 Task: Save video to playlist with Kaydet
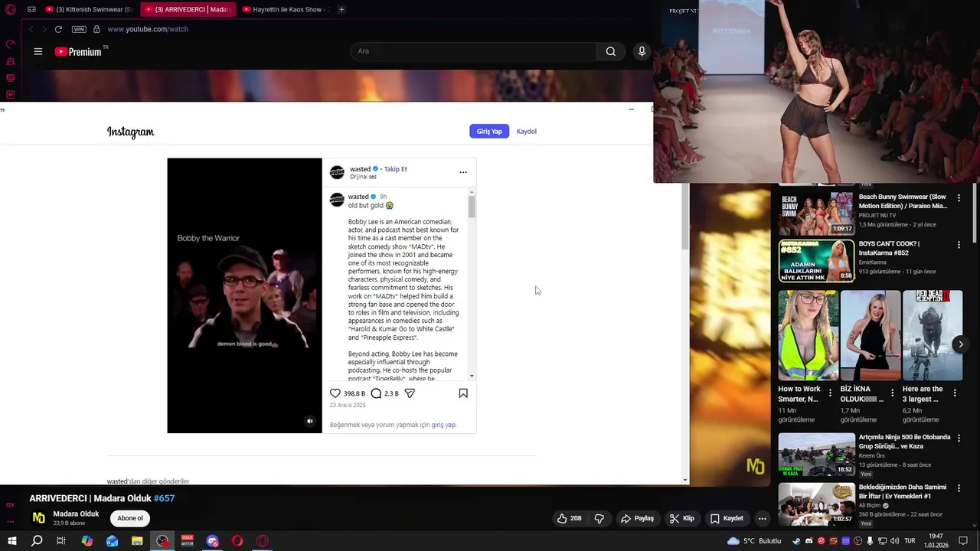click(727, 518)
